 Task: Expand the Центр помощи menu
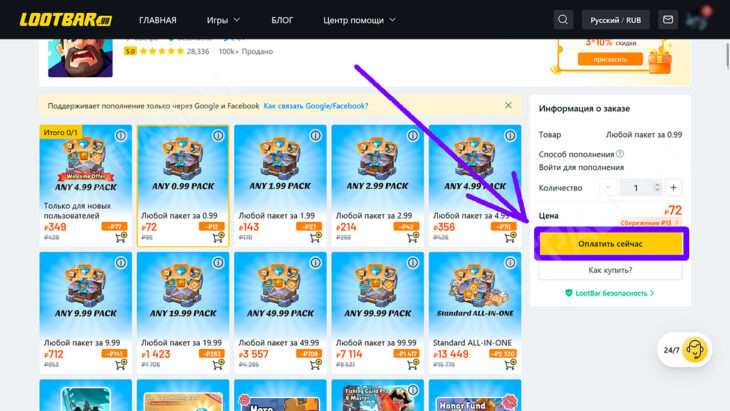(359, 20)
